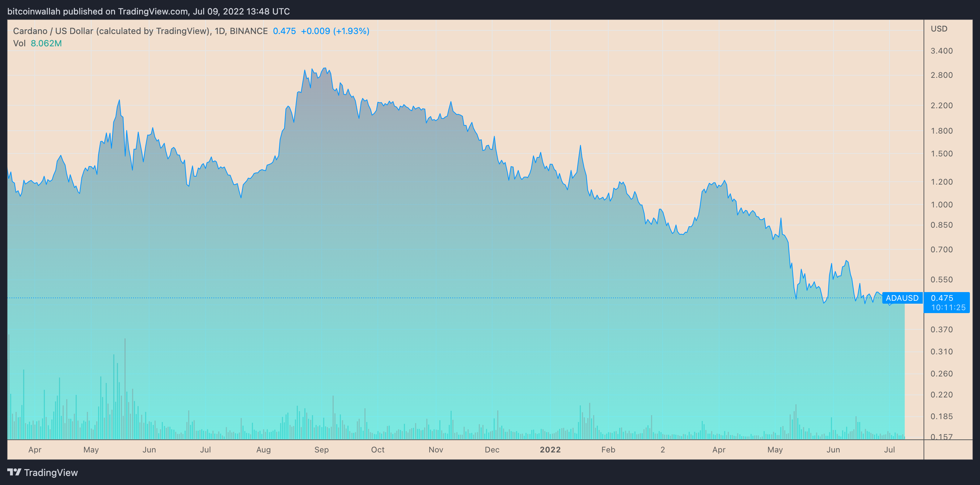
Task: Click the TradingView logo icon
Action: (x=14, y=472)
